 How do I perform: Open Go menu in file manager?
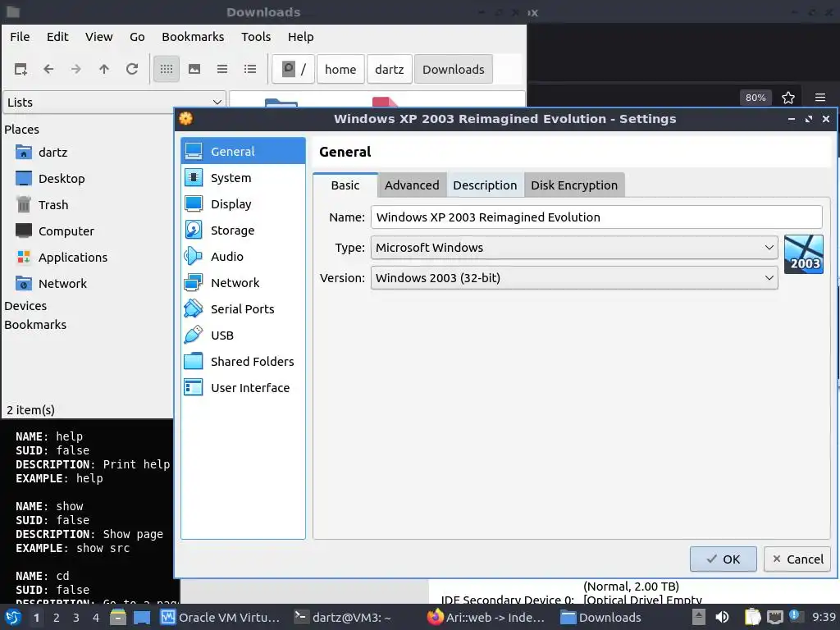pyautogui.click(x=137, y=37)
